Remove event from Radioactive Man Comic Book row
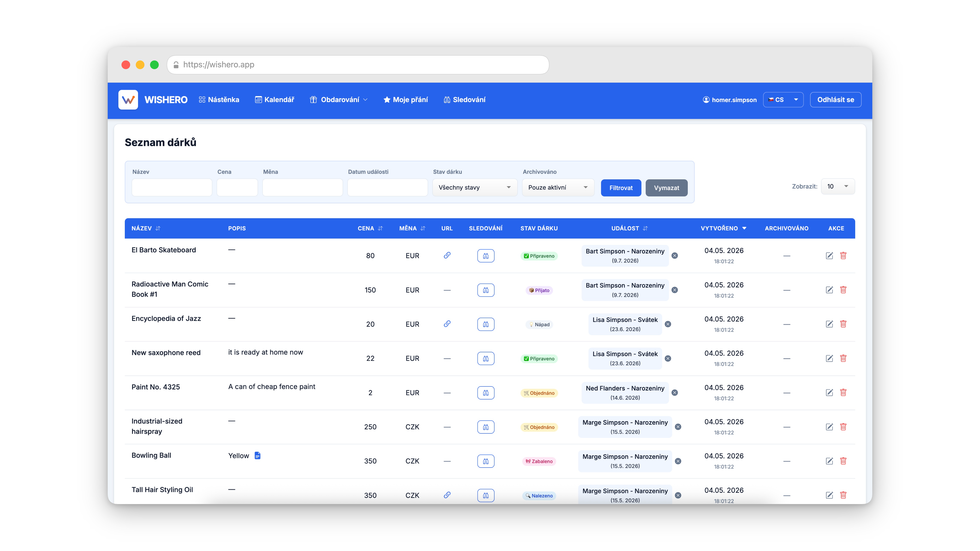This screenshot has width=980, height=551. tap(675, 290)
